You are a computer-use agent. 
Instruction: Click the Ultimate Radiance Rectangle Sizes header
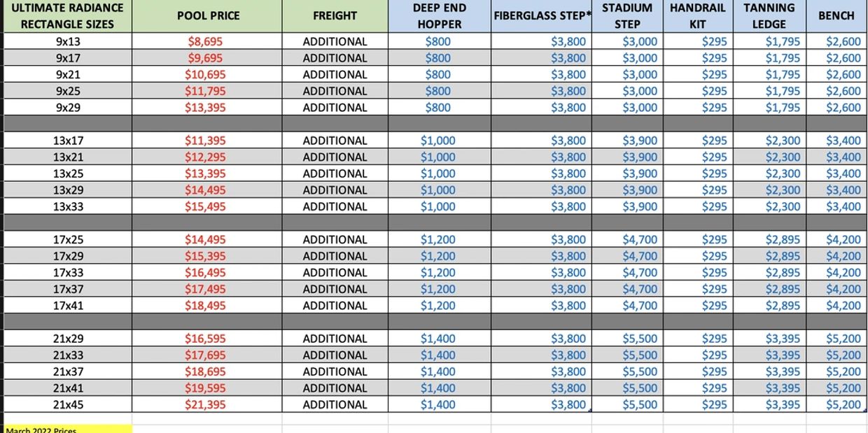(67, 15)
